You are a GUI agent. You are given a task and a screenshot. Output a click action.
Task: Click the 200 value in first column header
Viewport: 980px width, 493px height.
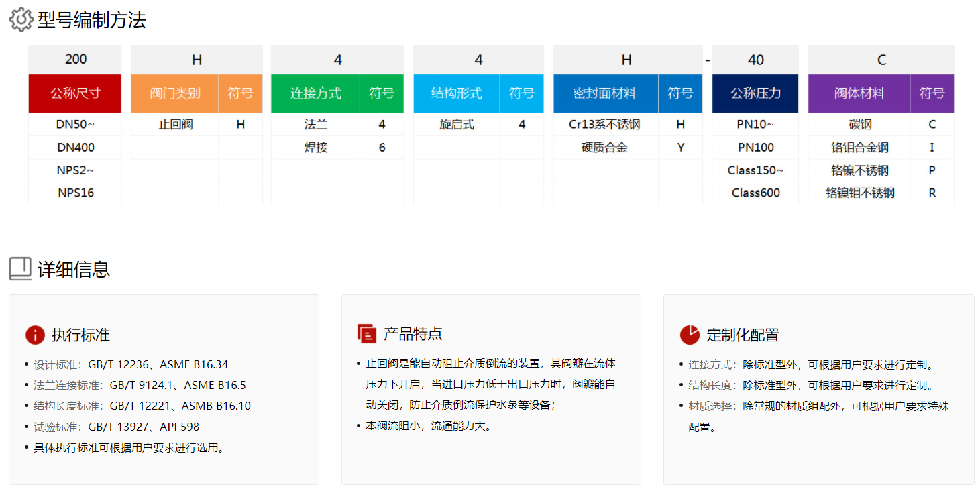click(x=74, y=59)
